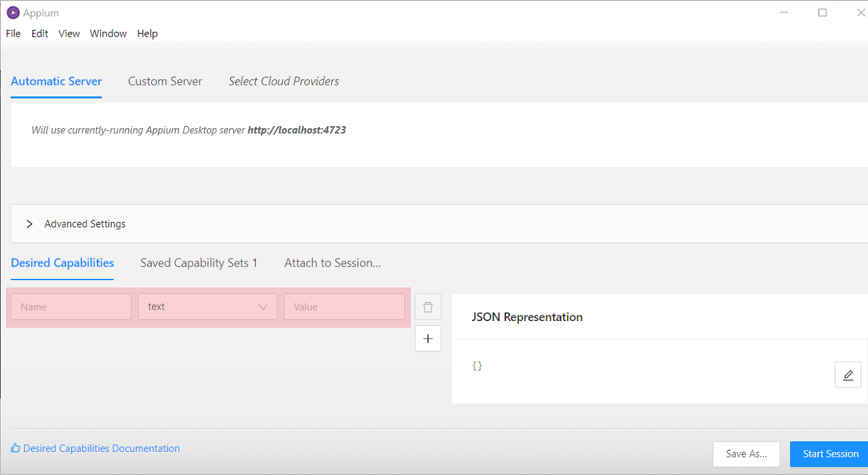Open the View menu

pyautogui.click(x=69, y=33)
